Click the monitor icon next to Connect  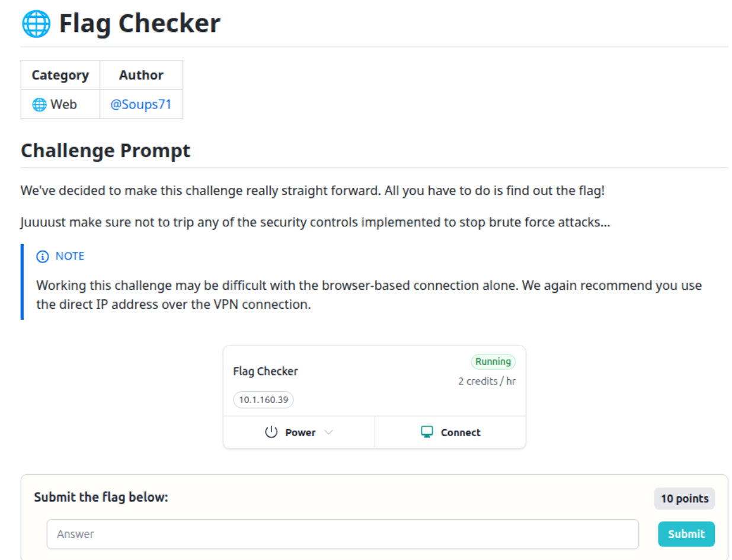pos(426,432)
